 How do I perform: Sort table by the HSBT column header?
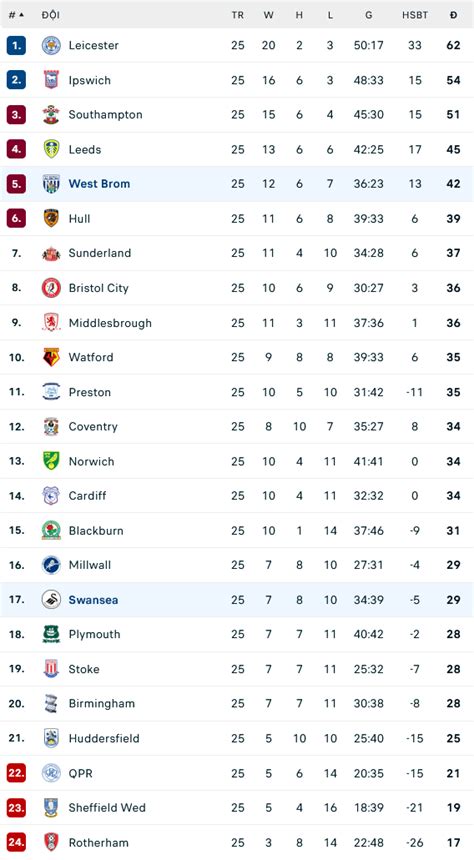click(415, 15)
